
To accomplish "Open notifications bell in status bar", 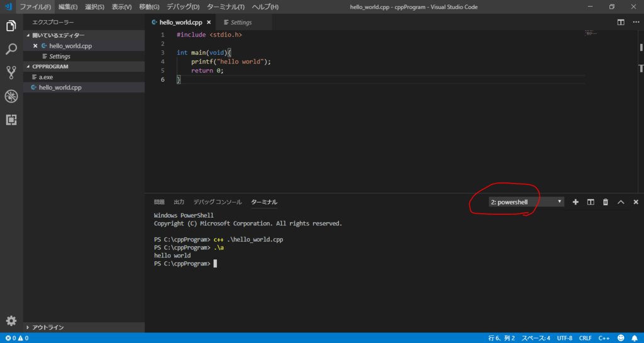I will [x=635, y=338].
